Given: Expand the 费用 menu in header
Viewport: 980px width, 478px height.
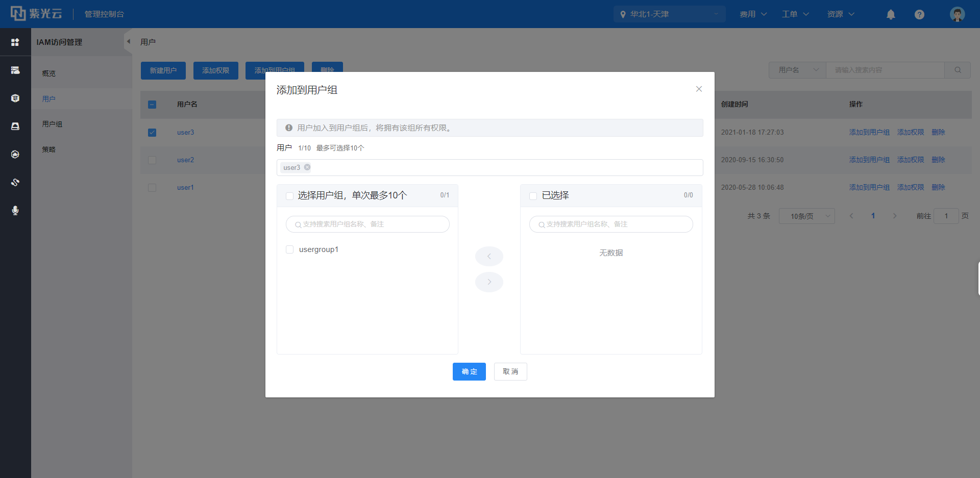Looking at the screenshot, I should click(753, 14).
